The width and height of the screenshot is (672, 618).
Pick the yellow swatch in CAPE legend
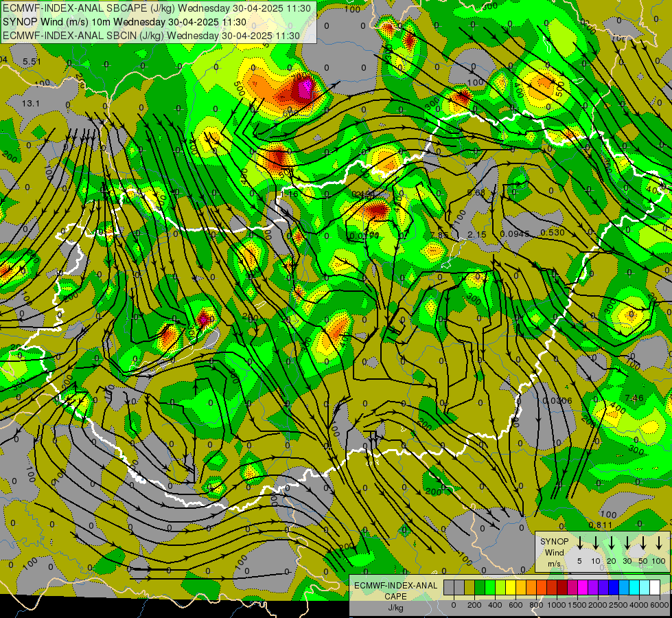pyautogui.click(x=511, y=588)
